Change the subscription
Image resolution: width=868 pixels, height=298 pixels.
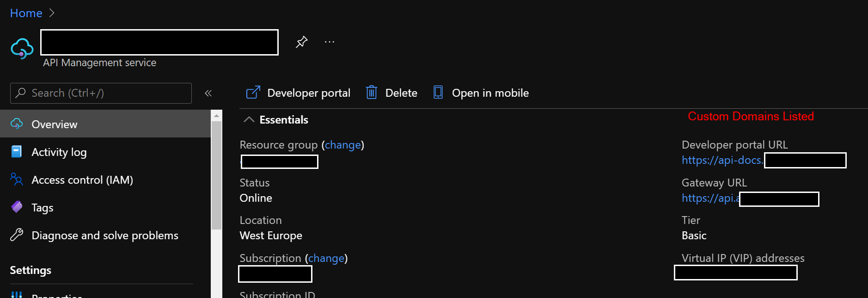[326, 258]
